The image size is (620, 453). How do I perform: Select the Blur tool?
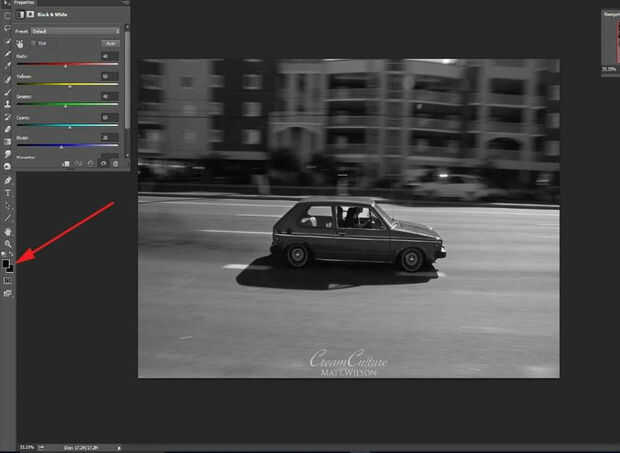tap(7, 154)
